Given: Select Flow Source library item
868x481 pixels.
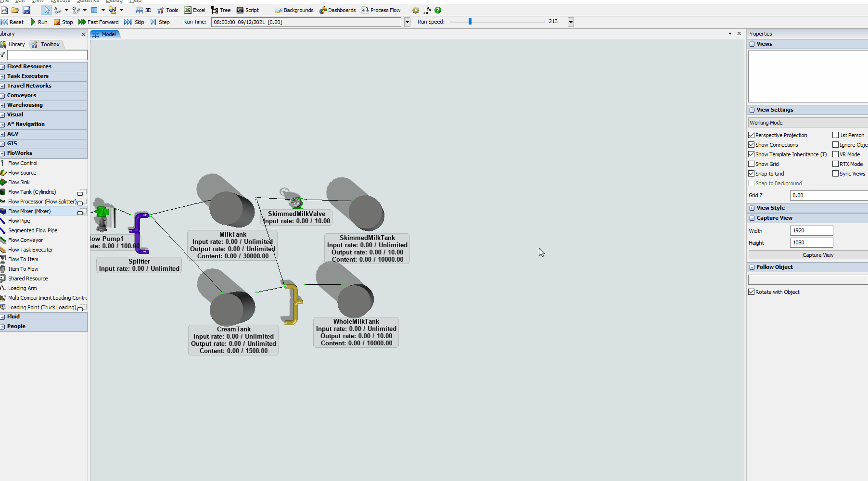Looking at the screenshot, I should coord(22,173).
